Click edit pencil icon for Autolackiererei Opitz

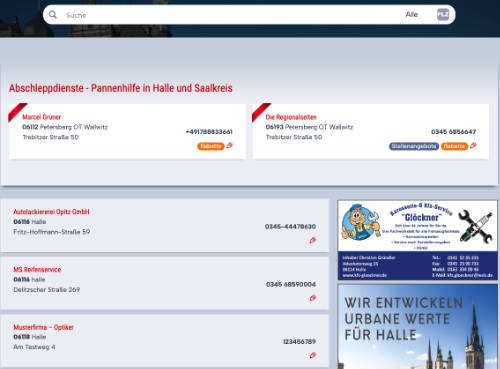click(x=312, y=240)
